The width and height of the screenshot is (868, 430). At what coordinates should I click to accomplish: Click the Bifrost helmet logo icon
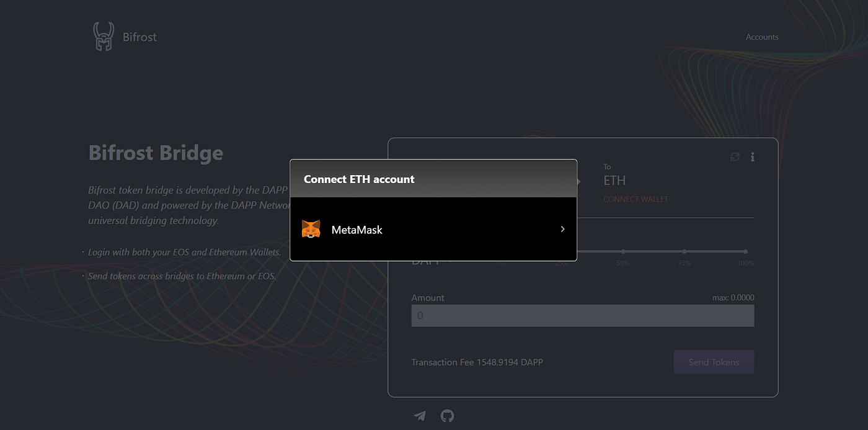[x=104, y=37]
